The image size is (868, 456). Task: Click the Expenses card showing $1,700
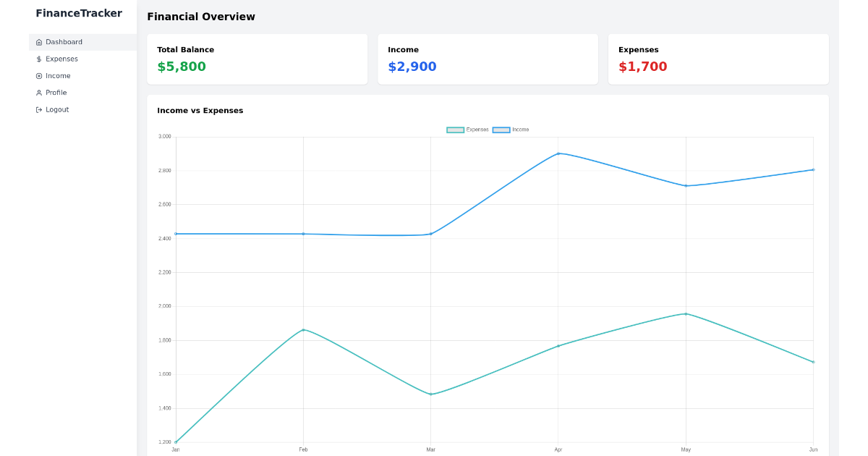[718, 59]
